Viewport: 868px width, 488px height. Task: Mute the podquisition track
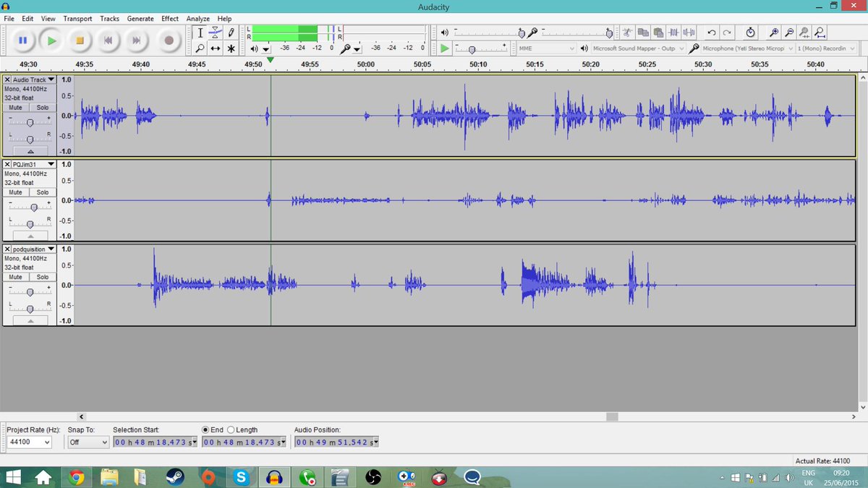[16, 277]
